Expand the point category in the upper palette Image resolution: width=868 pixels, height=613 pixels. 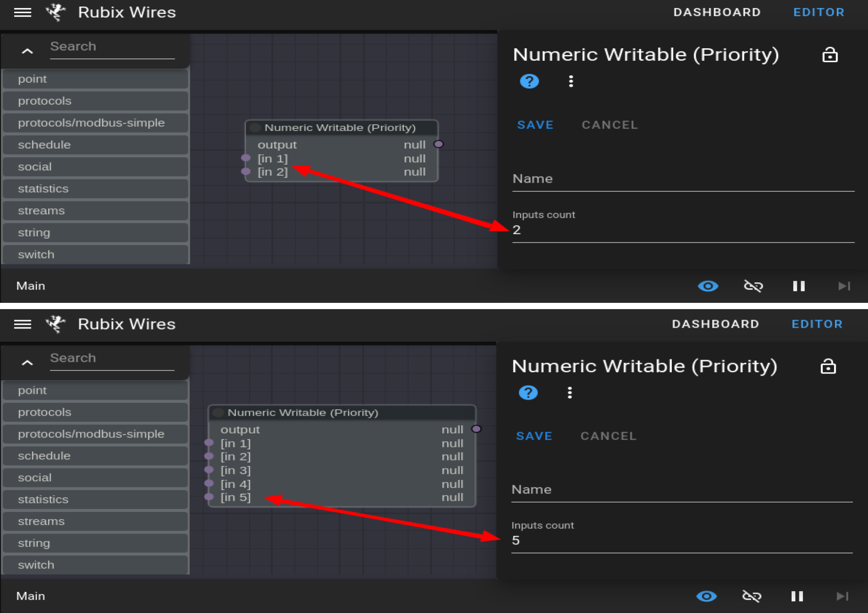click(x=95, y=79)
